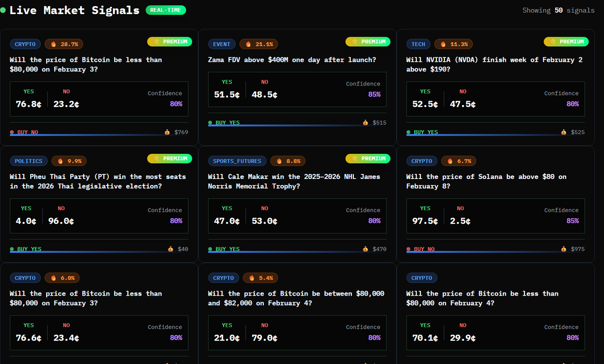Click the REAL-TIME badge in the header

[x=166, y=10]
